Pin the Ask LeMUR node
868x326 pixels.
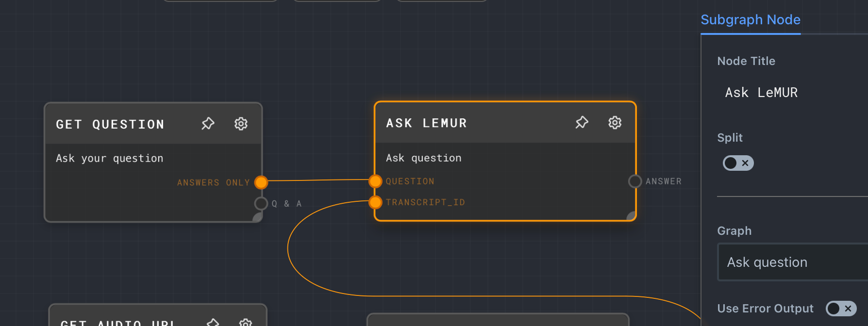pyautogui.click(x=582, y=123)
